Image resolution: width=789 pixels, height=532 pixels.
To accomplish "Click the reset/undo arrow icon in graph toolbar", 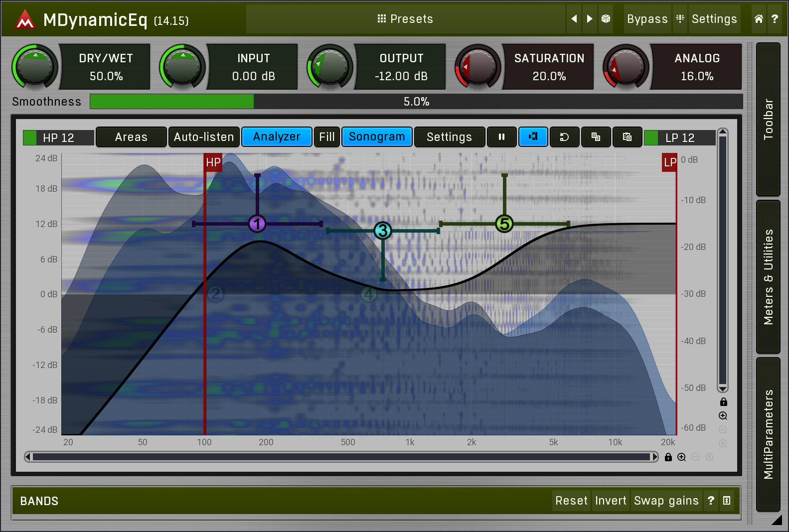I will click(x=564, y=137).
